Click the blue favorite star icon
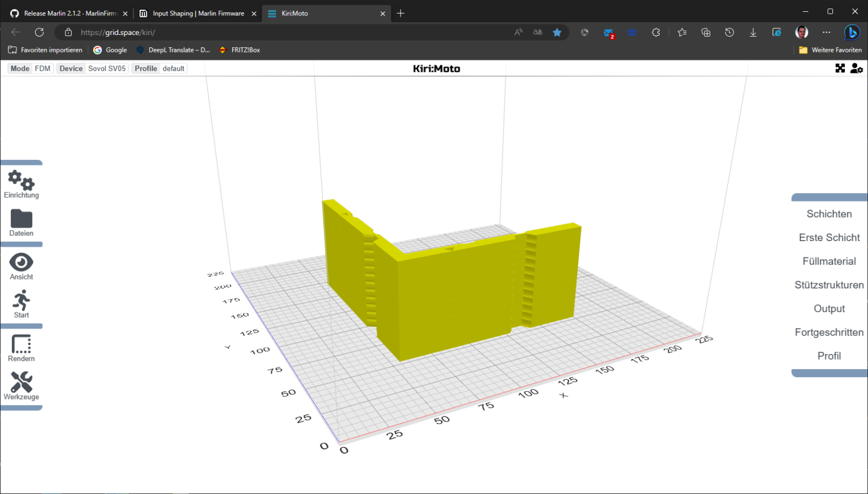The width and height of the screenshot is (868, 494). [x=557, y=32]
